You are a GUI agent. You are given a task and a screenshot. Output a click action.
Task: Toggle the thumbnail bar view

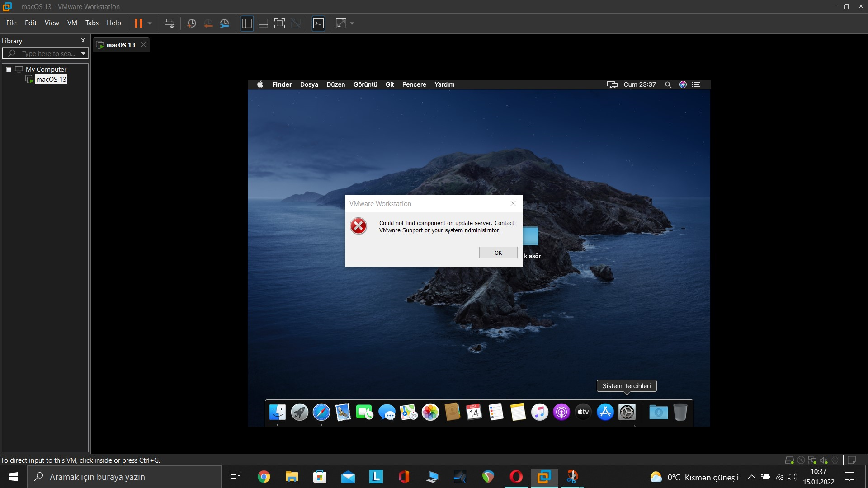point(263,23)
